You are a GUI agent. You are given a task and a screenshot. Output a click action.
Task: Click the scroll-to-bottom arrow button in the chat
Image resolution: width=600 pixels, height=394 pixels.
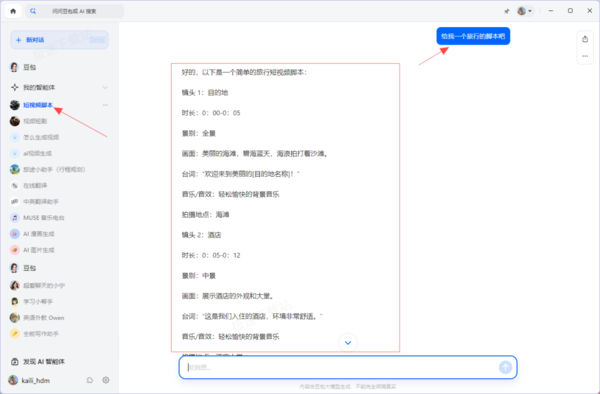pos(348,342)
